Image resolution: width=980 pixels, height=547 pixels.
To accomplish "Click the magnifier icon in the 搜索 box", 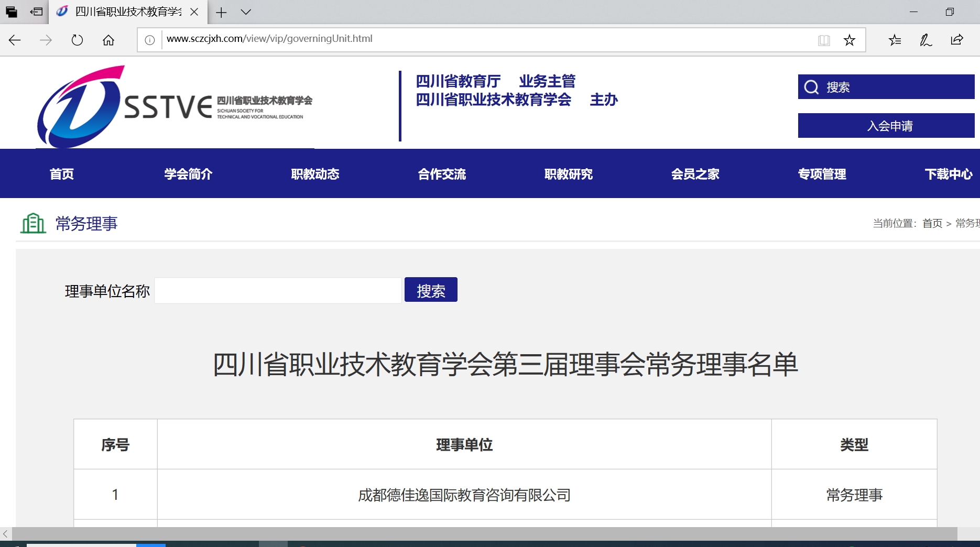I will pyautogui.click(x=811, y=87).
